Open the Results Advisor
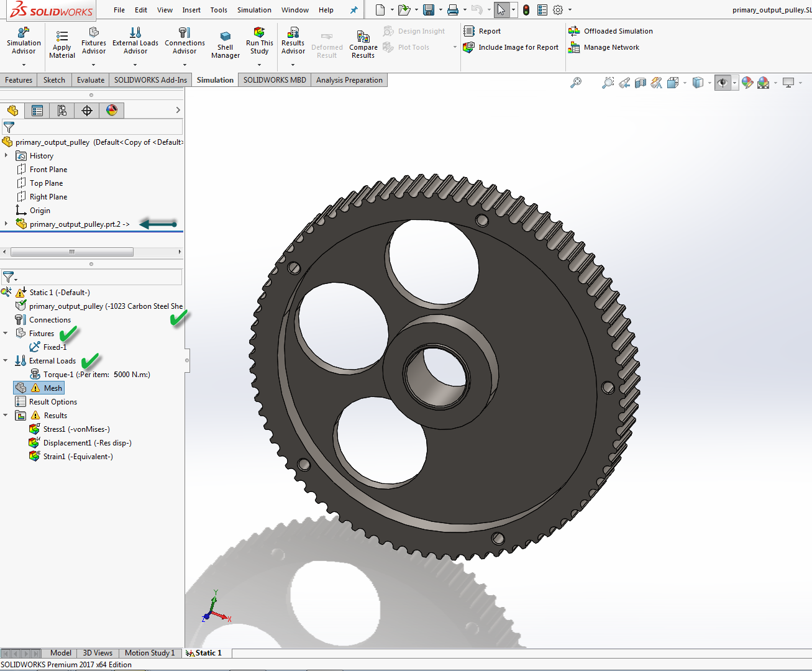This screenshot has height=671, width=812. (x=293, y=41)
